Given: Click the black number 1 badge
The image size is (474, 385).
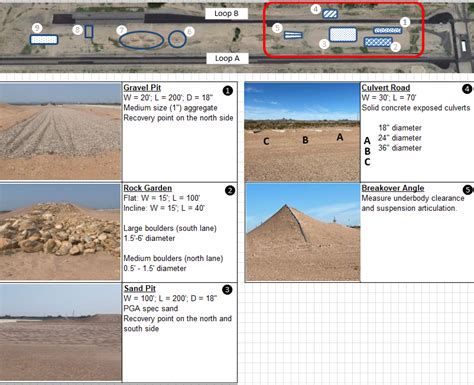Looking at the screenshot, I should coord(228,91).
